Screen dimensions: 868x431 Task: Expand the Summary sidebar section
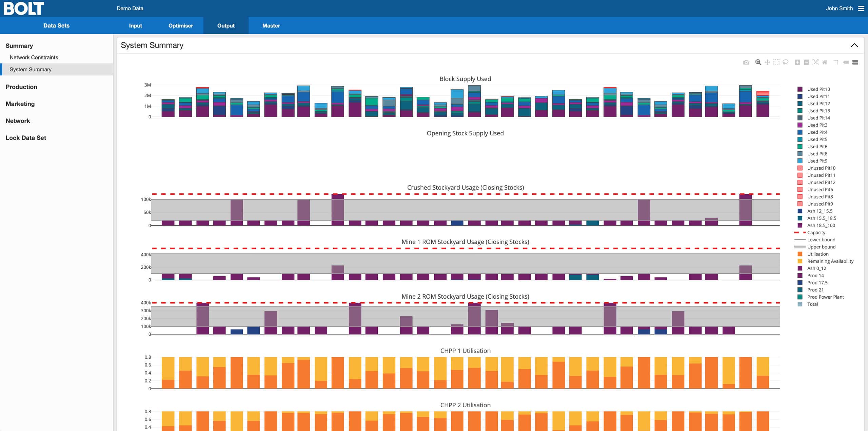[19, 46]
